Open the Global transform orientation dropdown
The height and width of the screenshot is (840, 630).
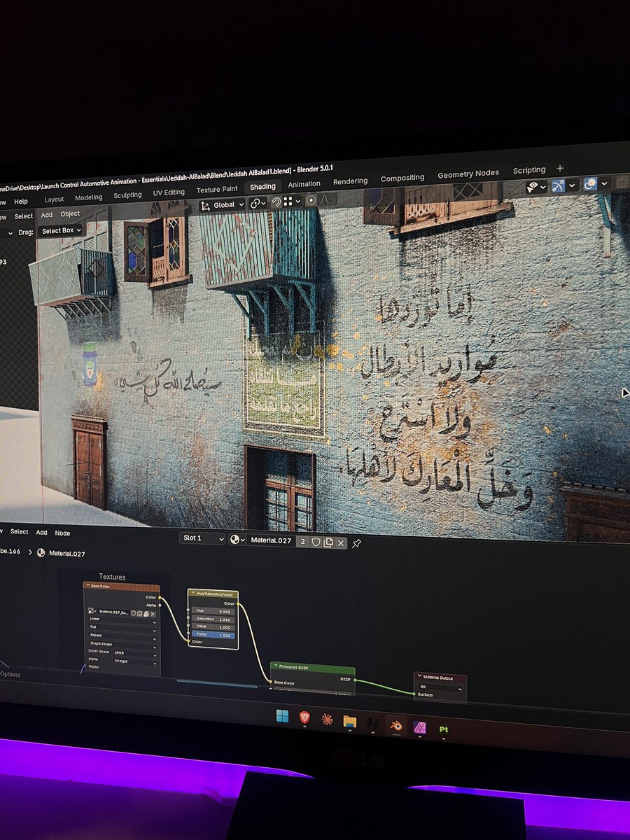coord(222,205)
